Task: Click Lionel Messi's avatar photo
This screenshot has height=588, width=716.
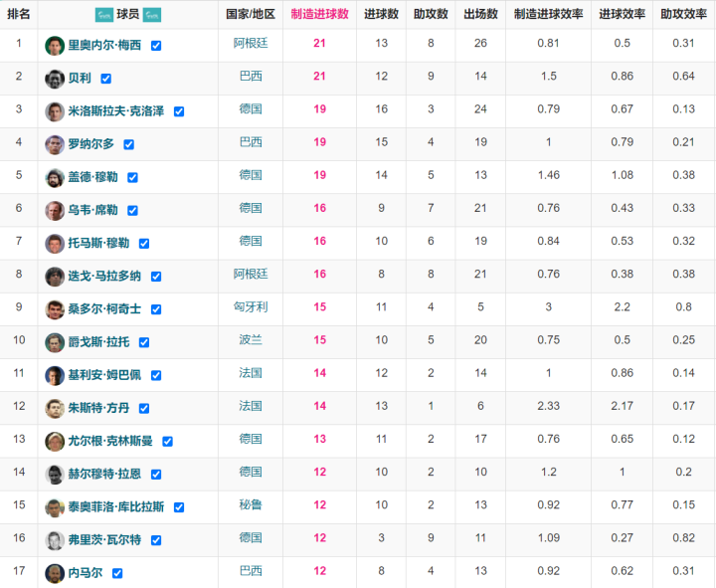Action: [x=54, y=46]
